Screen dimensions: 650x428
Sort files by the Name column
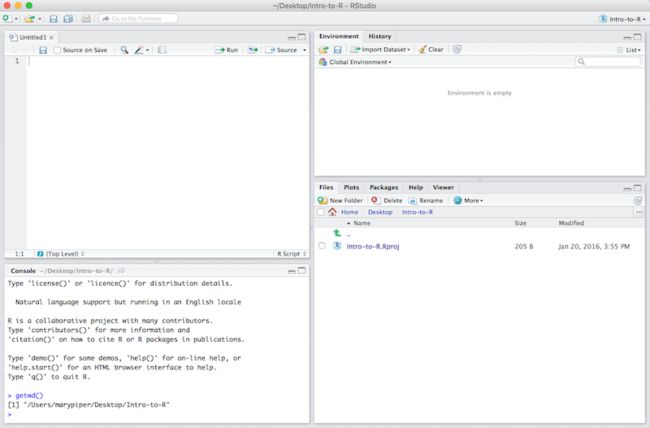tap(362, 223)
